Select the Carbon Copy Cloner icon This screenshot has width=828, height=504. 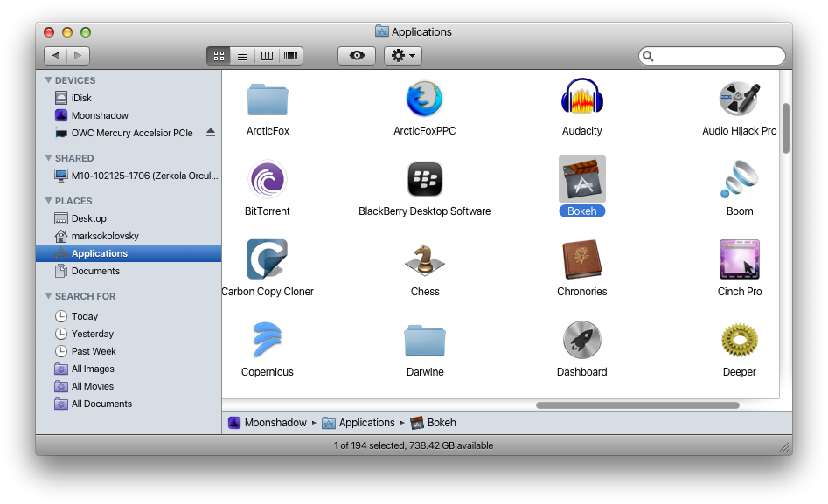268,259
